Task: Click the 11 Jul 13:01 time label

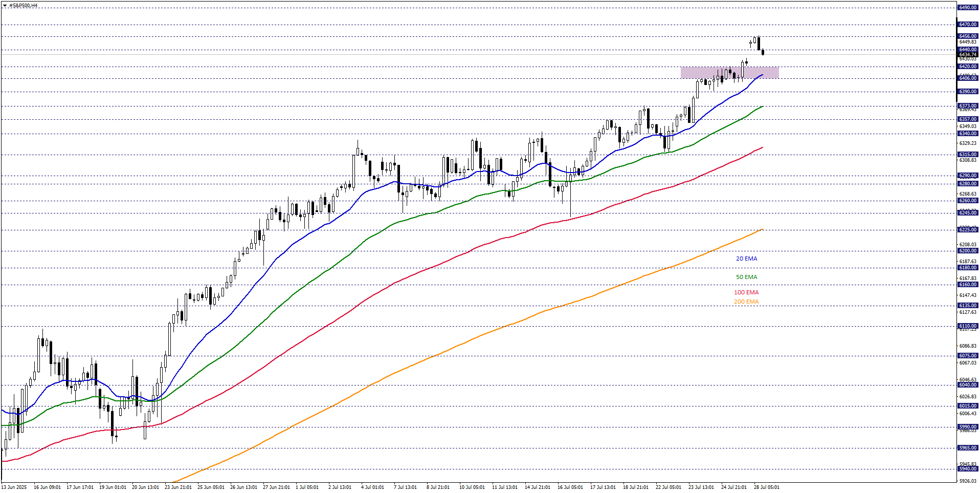Action: point(505,487)
